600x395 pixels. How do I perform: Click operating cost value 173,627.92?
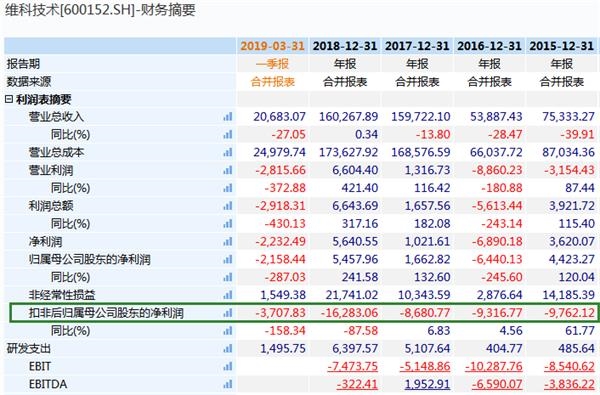point(349,152)
